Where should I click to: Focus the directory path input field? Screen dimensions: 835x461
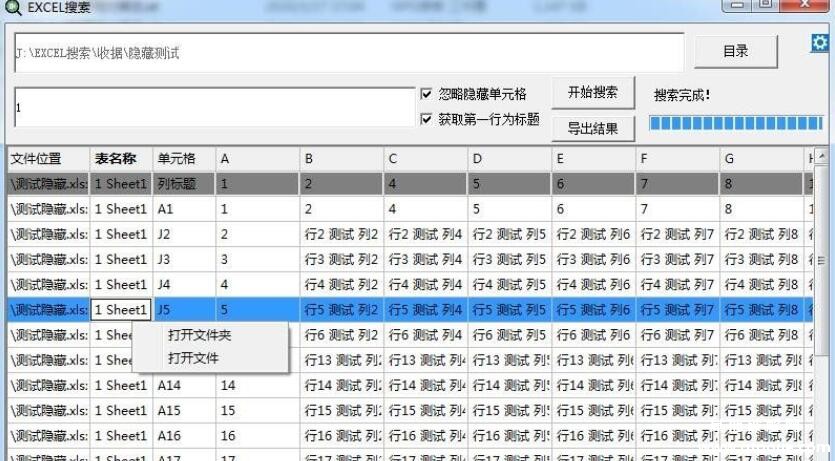pos(349,53)
